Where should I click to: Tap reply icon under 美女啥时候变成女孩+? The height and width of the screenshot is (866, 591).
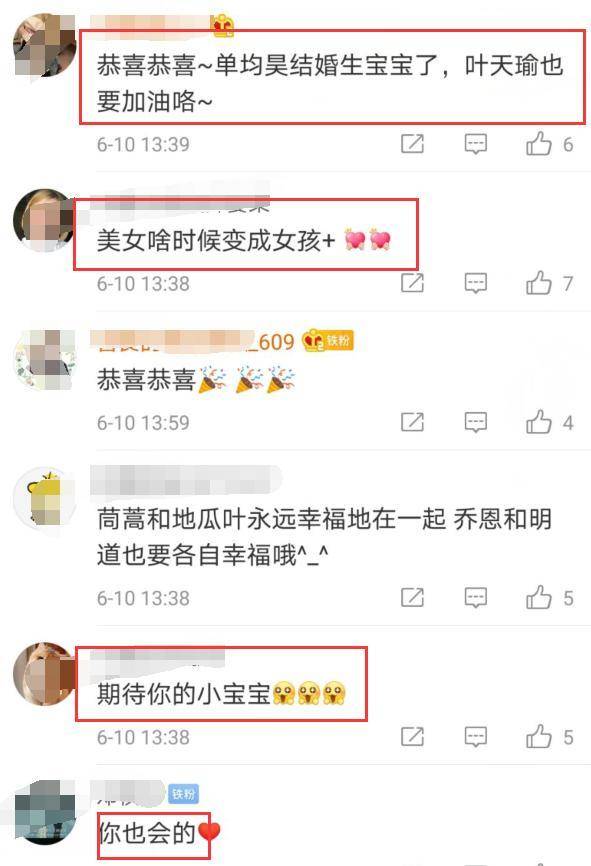pos(475,283)
